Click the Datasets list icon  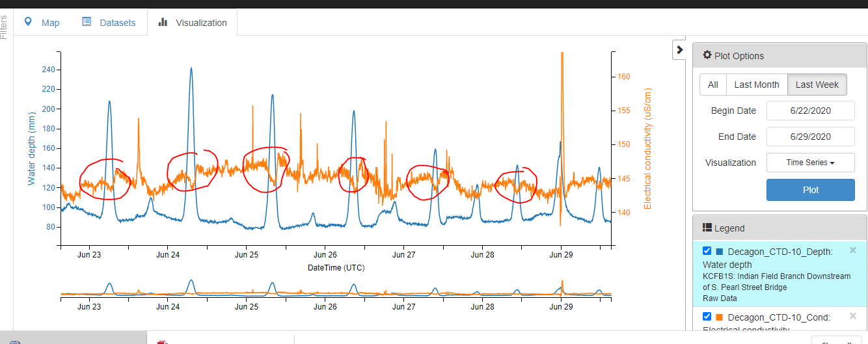87,22
